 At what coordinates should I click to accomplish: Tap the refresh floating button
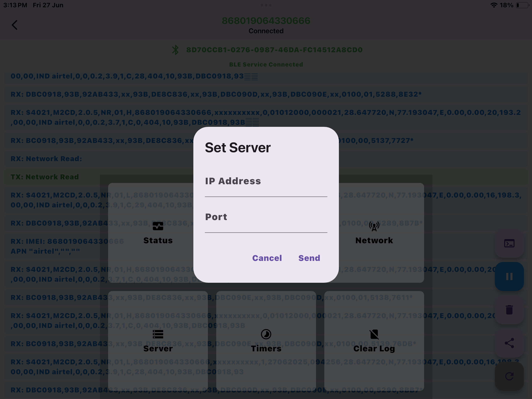click(509, 376)
